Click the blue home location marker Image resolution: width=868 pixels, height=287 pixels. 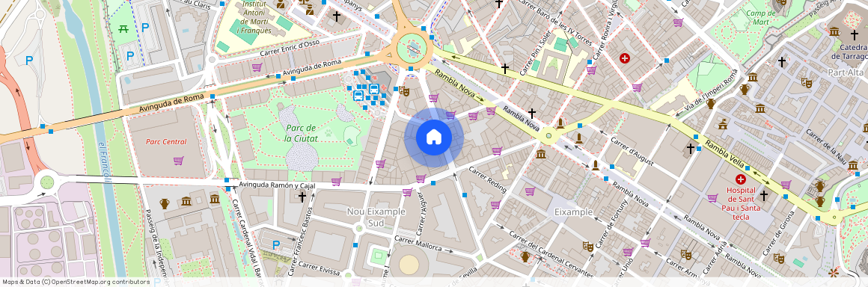pyautogui.click(x=433, y=137)
